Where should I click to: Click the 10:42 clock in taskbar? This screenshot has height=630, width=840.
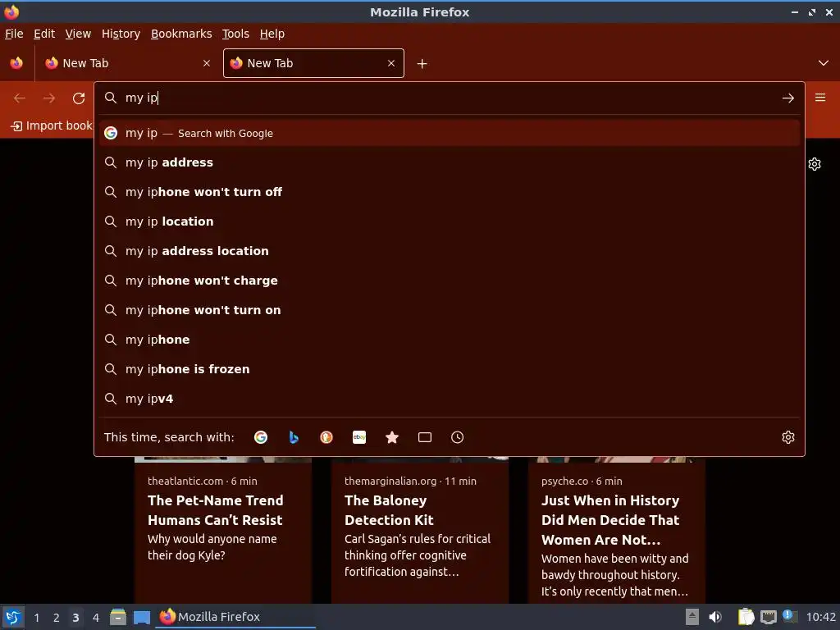(x=820, y=617)
